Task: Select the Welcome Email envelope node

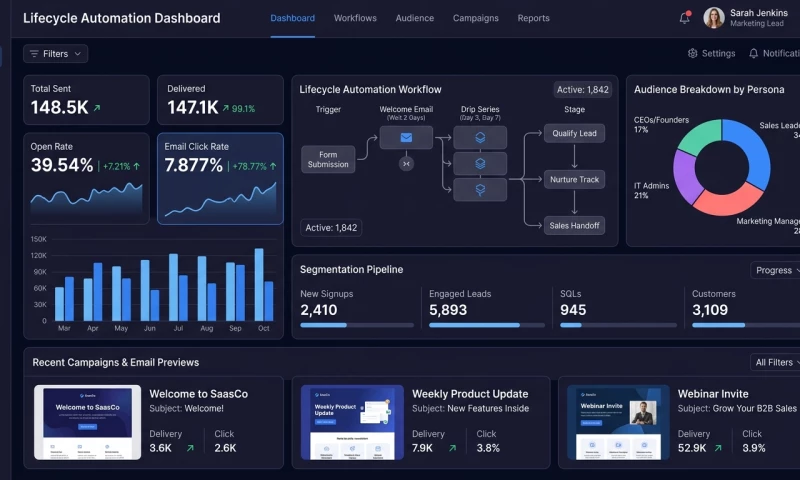Action: click(406, 138)
